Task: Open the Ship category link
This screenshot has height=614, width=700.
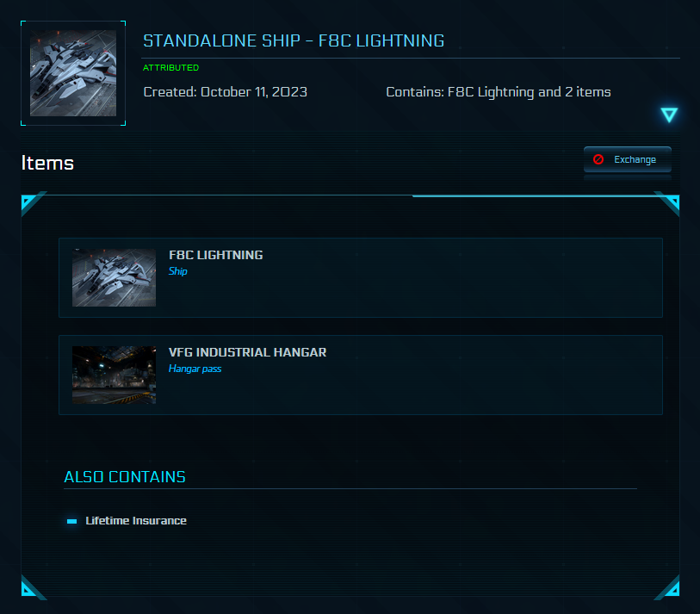Action: (177, 270)
